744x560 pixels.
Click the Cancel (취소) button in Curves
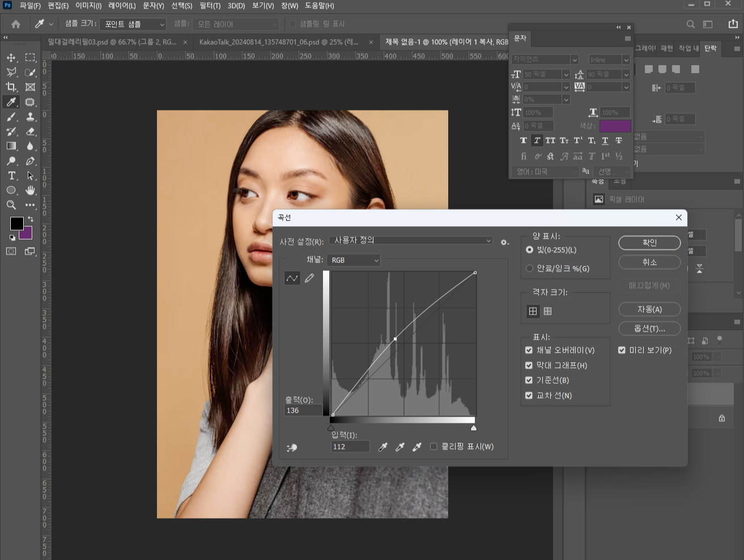coord(649,262)
